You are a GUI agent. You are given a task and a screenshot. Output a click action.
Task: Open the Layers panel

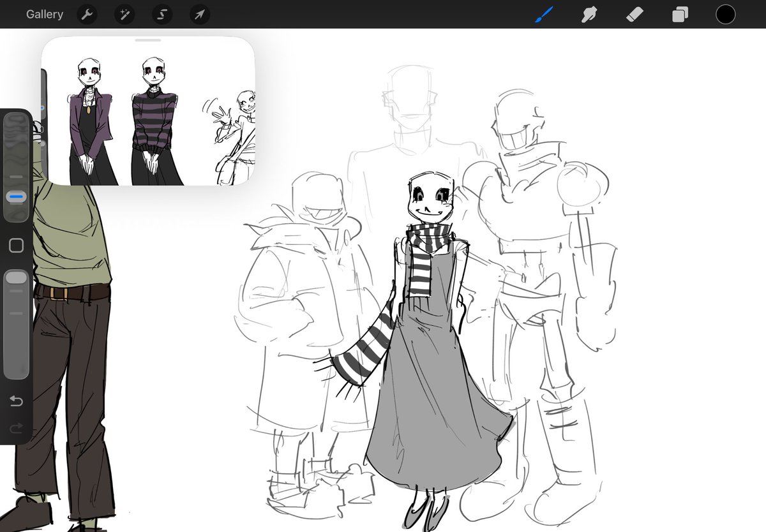pyautogui.click(x=680, y=14)
